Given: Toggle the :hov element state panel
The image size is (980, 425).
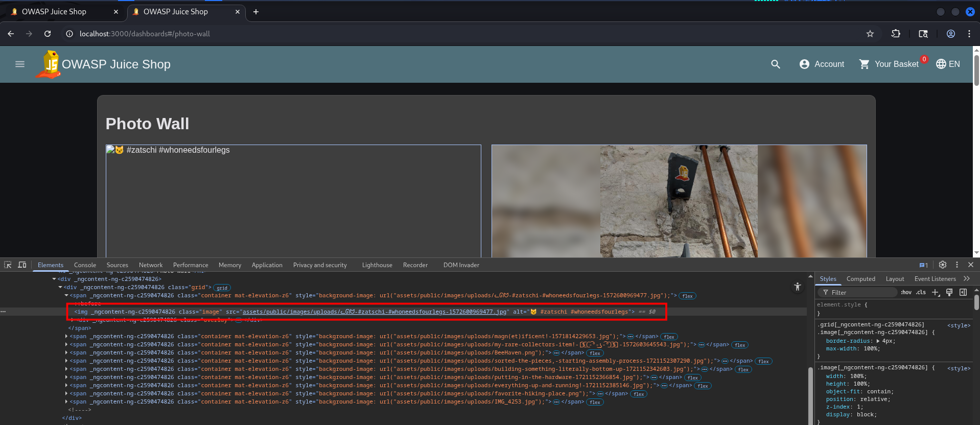Looking at the screenshot, I should click(x=906, y=292).
